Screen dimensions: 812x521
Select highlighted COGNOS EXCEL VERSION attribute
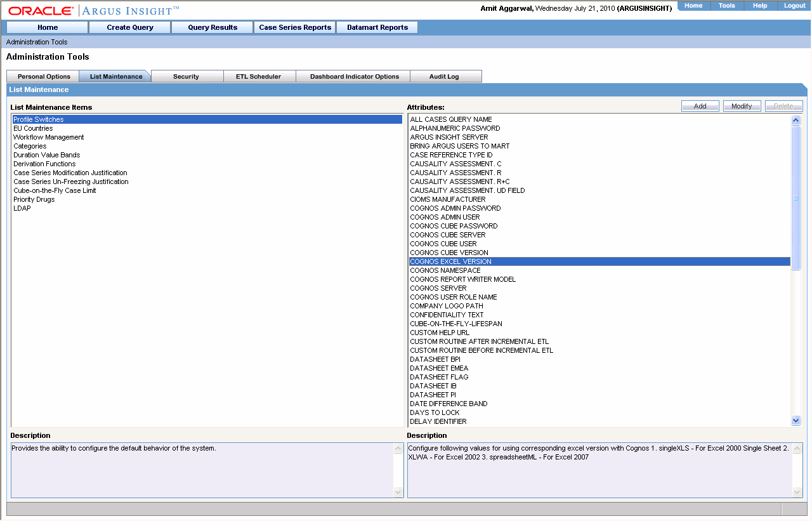coord(599,261)
